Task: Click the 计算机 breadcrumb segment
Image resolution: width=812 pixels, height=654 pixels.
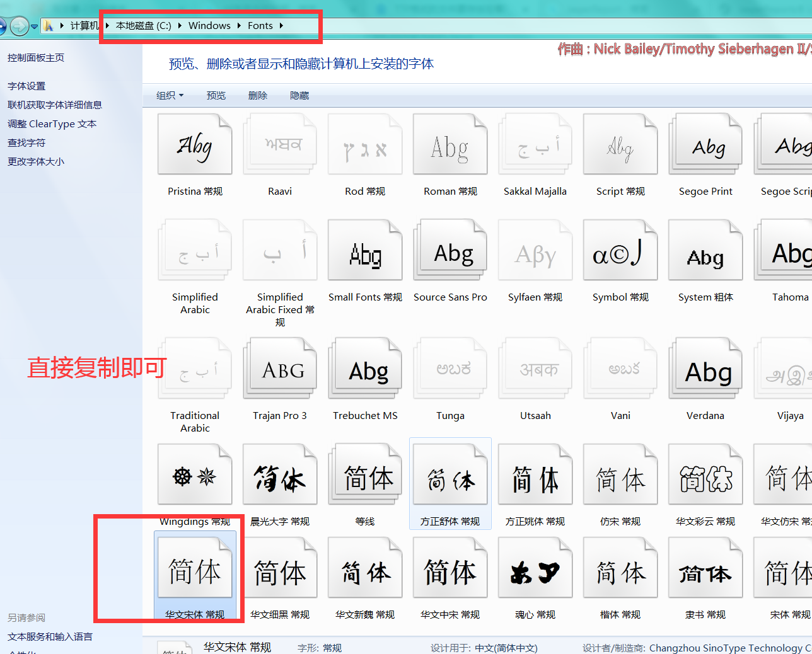Action: [x=84, y=26]
